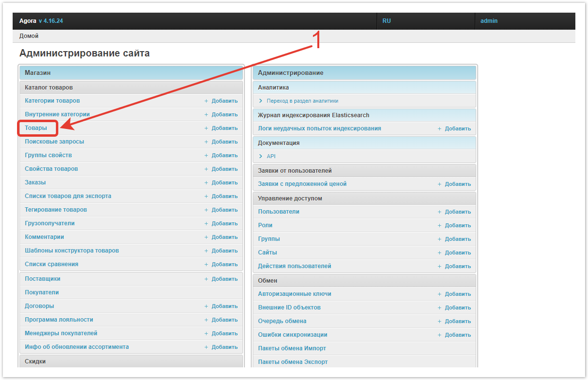Click Добавить beside Категории товаров
The image size is (588, 380).
[x=224, y=101]
